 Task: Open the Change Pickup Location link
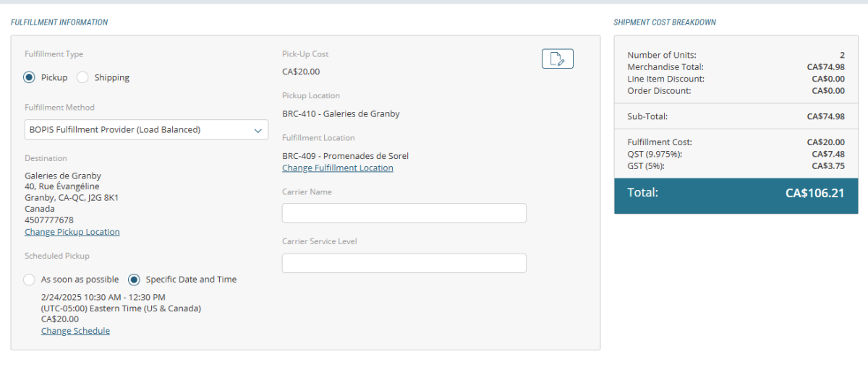72,232
